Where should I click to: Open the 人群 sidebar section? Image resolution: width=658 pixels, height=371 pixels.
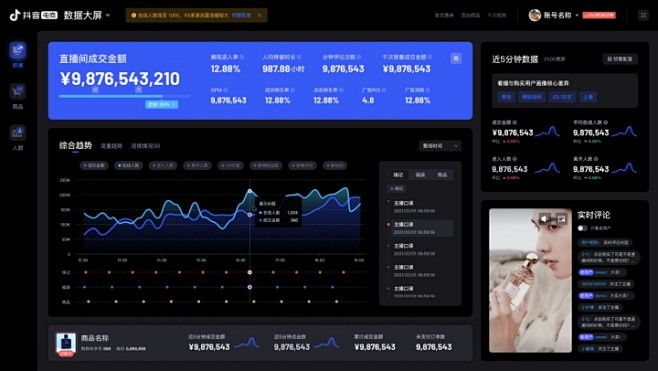click(18, 137)
